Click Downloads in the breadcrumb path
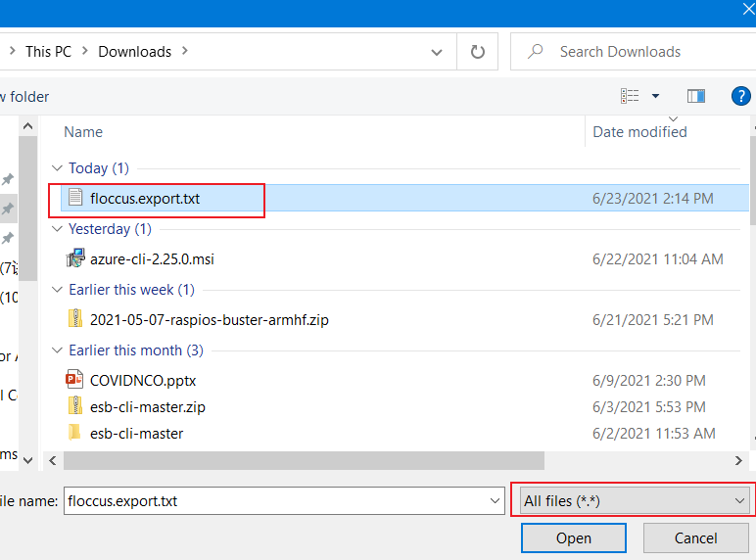The height and width of the screenshot is (560, 756). (x=134, y=52)
